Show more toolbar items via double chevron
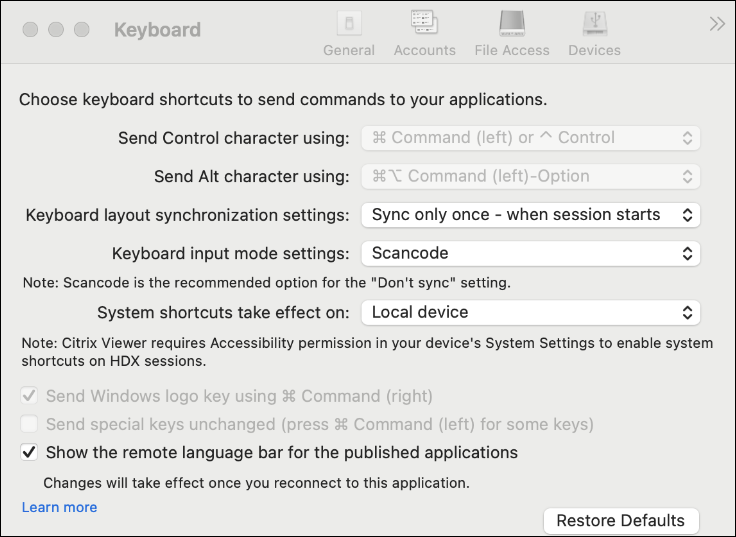736x537 pixels. pyautogui.click(x=717, y=24)
